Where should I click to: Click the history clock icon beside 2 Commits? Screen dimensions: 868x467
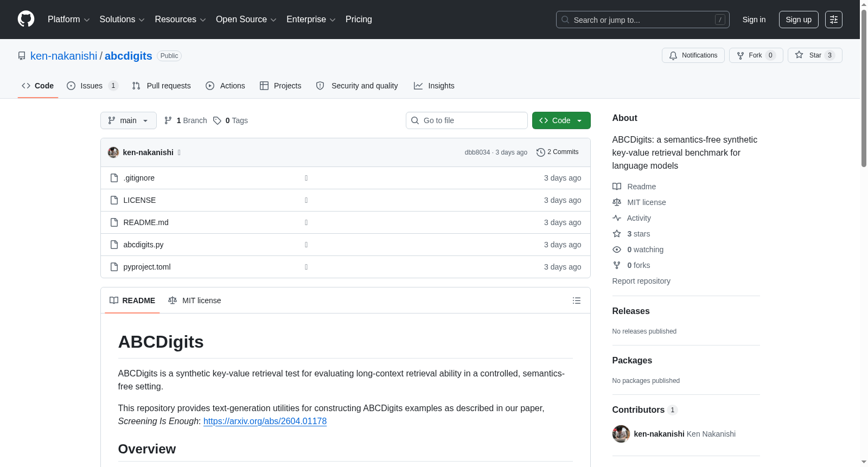540,152
